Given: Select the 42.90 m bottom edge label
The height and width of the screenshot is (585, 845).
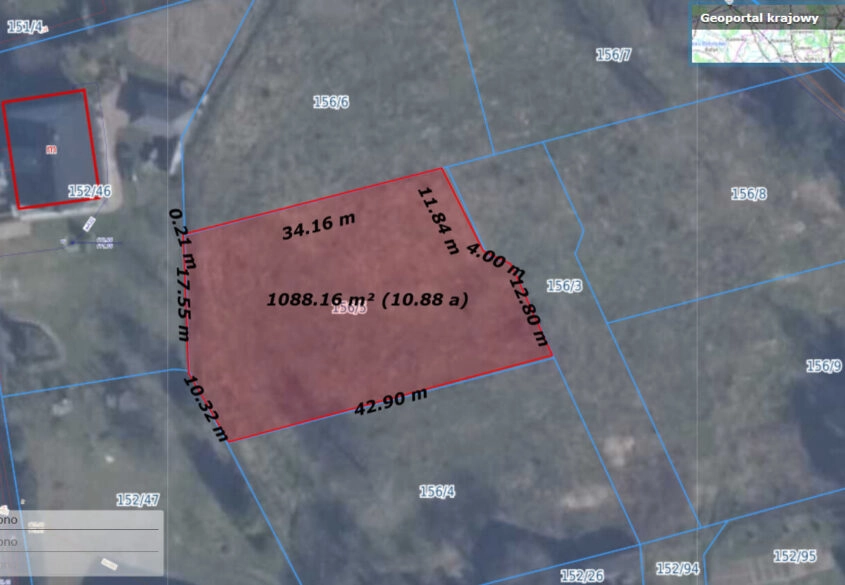Looking at the screenshot, I should tap(391, 401).
